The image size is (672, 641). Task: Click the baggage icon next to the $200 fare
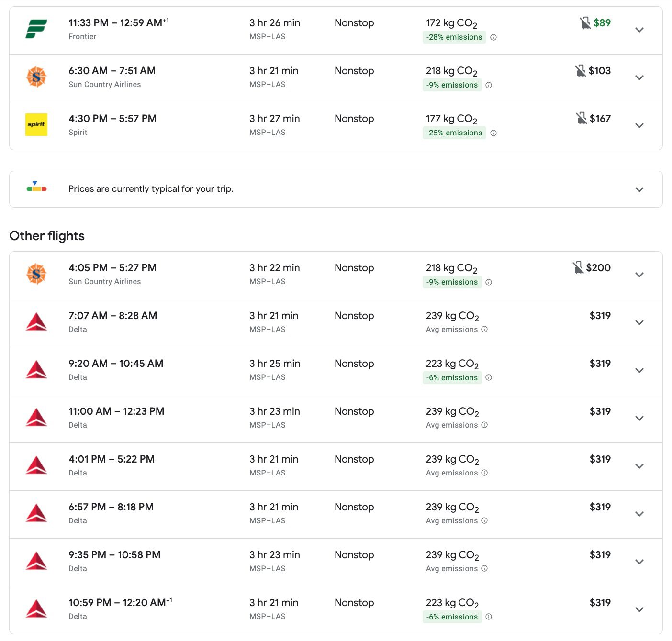[579, 267]
